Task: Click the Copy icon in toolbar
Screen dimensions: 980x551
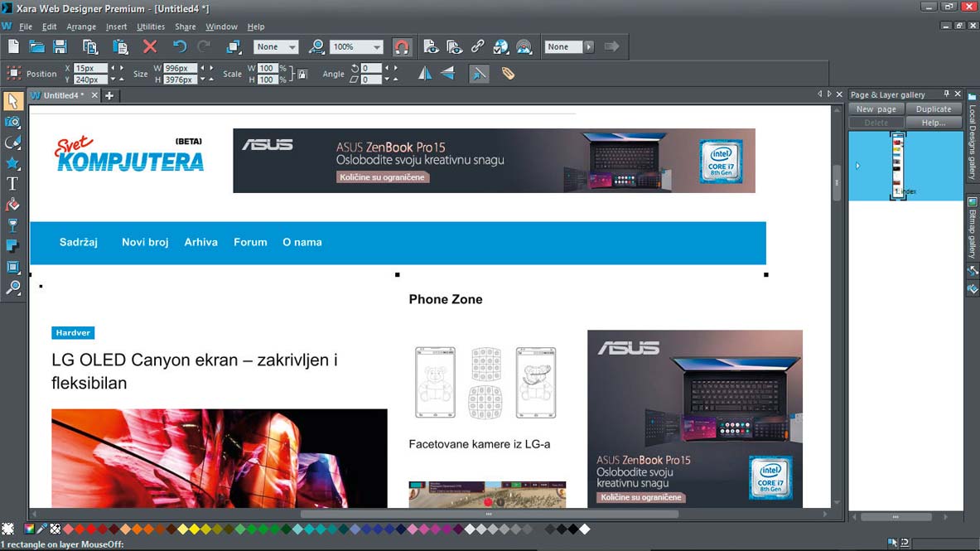Action: 90,46
